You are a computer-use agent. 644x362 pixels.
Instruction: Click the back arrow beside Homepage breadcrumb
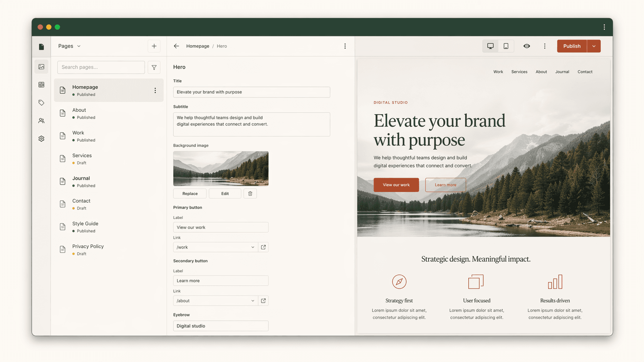[x=176, y=46]
